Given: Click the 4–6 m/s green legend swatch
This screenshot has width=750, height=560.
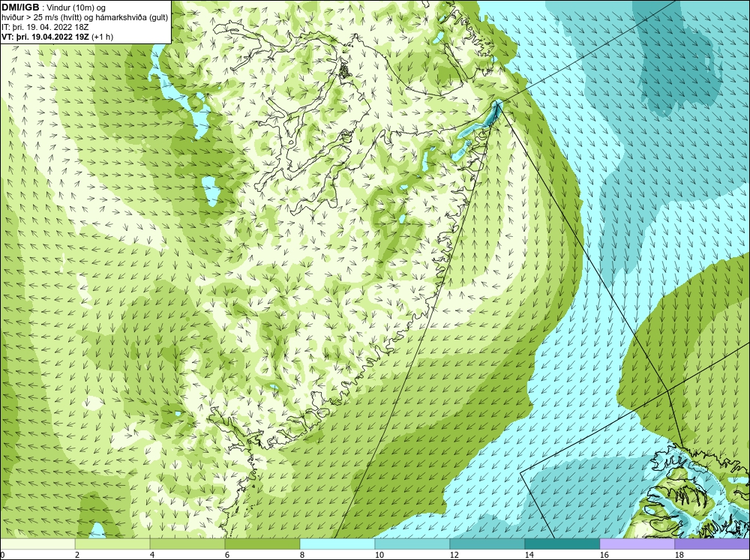Looking at the screenshot, I should point(187,544).
